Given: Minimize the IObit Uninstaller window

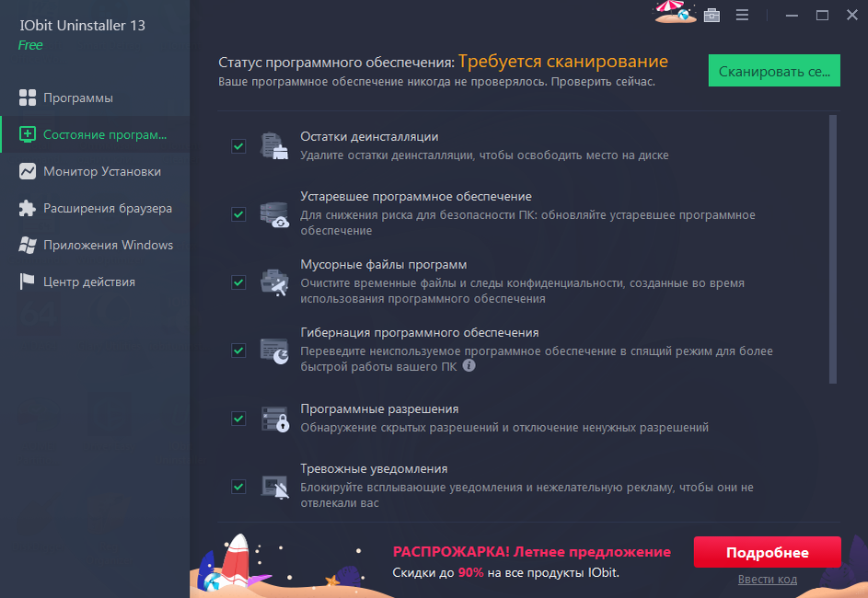Looking at the screenshot, I should [793, 16].
